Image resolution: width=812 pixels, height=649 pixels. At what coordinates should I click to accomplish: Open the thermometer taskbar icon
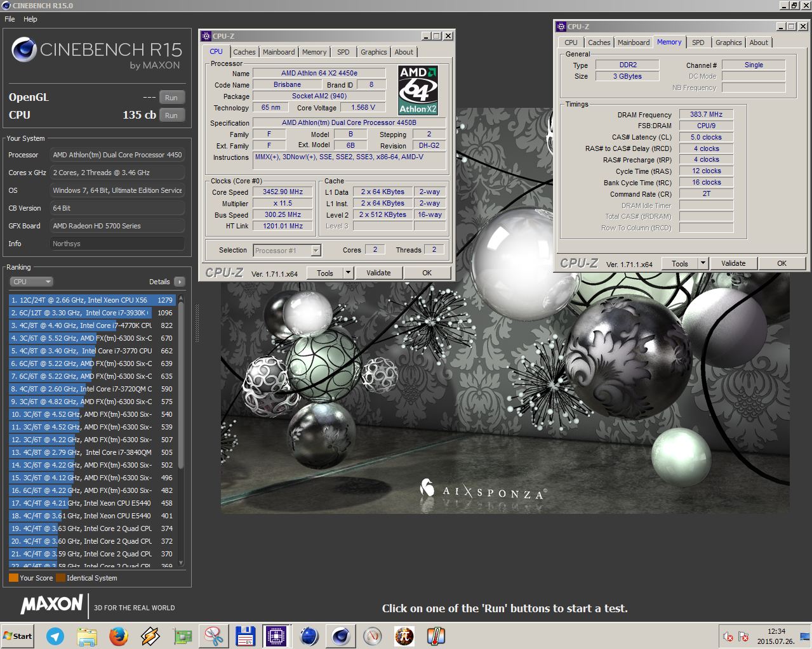tap(436, 636)
